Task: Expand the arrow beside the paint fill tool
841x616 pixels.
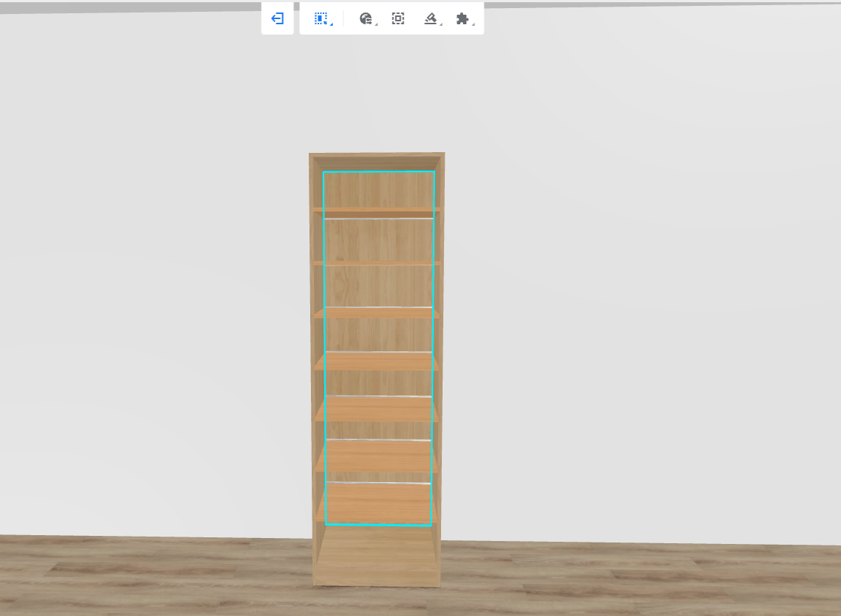Action: coord(441,25)
